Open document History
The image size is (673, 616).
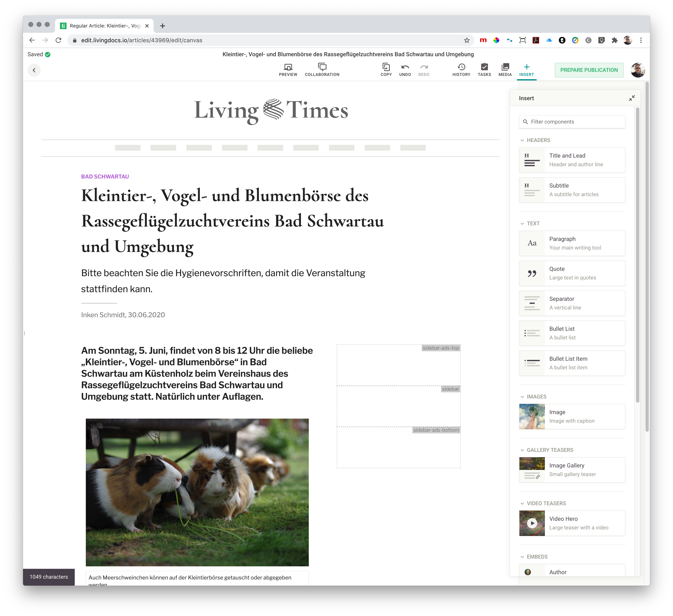461,70
